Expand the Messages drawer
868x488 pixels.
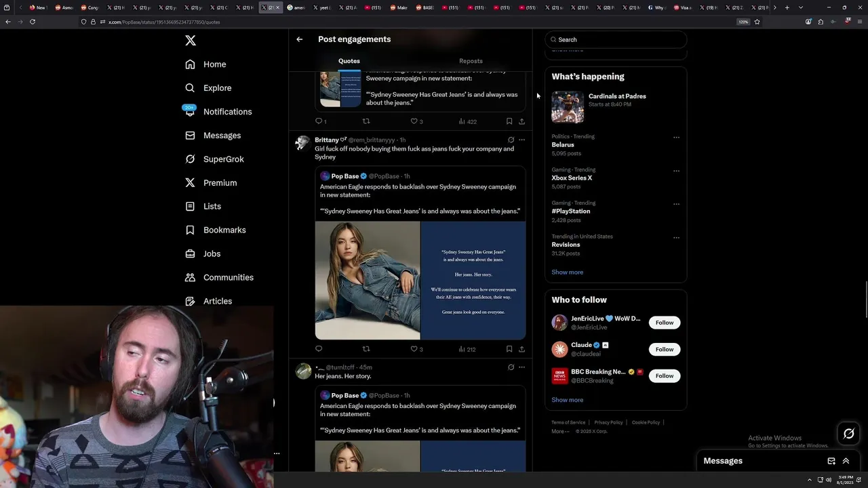point(846,461)
